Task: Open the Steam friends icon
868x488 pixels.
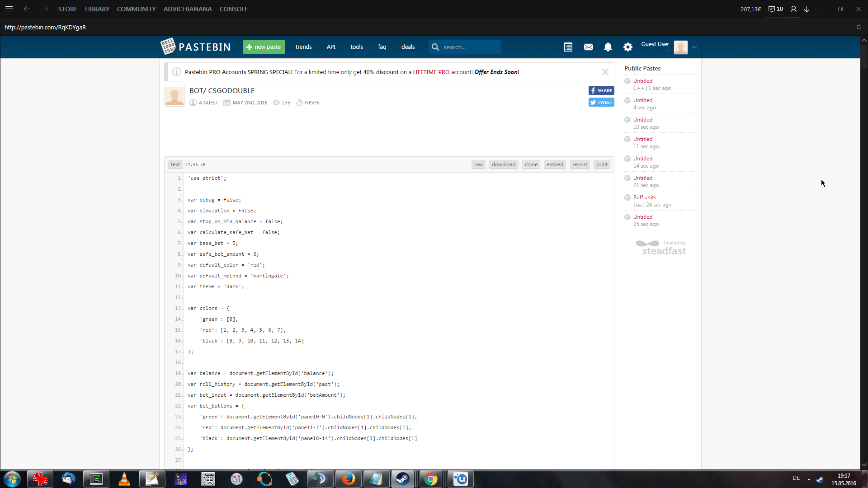Action: pos(793,9)
